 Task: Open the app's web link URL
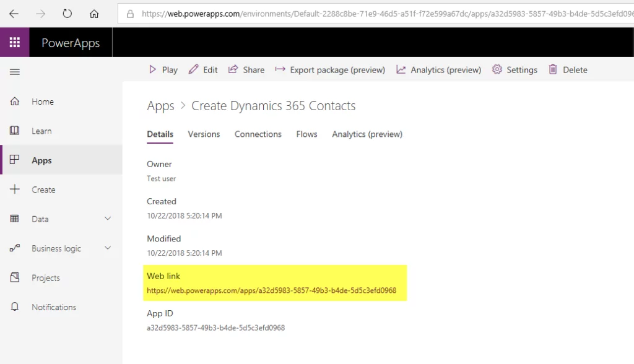point(271,290)
